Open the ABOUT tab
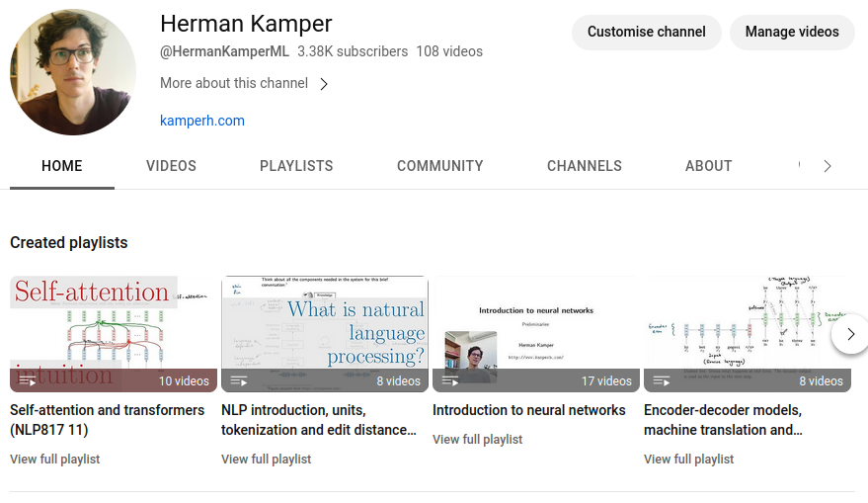 point(709,166)
